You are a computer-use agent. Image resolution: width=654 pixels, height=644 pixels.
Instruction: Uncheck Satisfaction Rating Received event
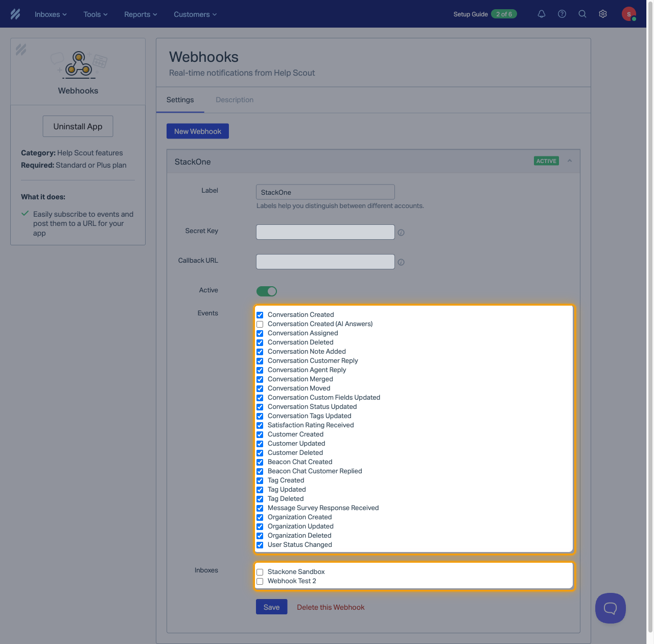click(260, 425)
